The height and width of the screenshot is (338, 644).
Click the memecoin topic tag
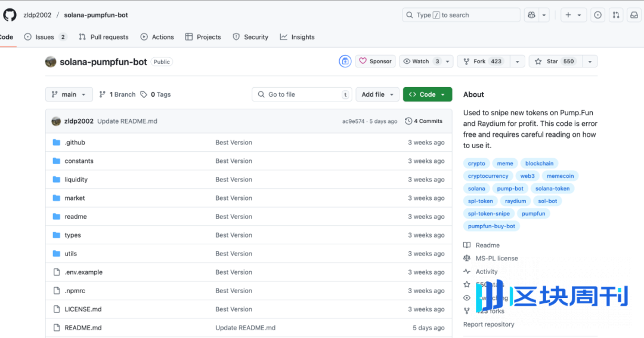tap(560, 176)
